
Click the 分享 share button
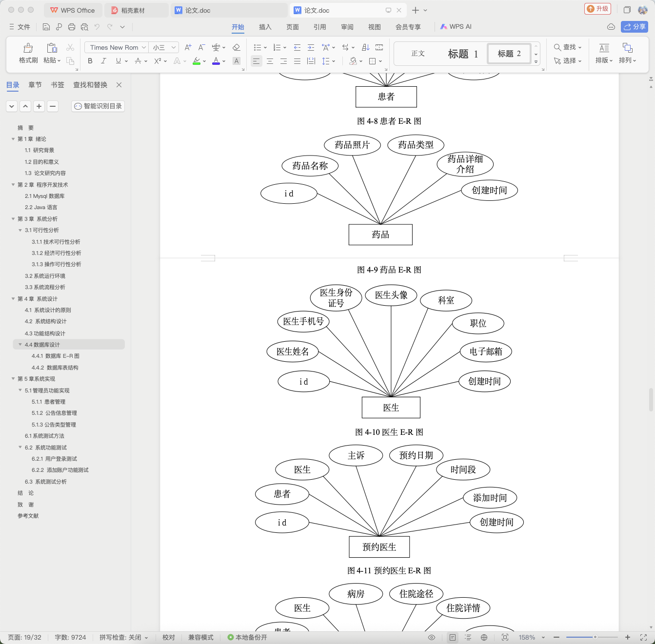(635, 27)
